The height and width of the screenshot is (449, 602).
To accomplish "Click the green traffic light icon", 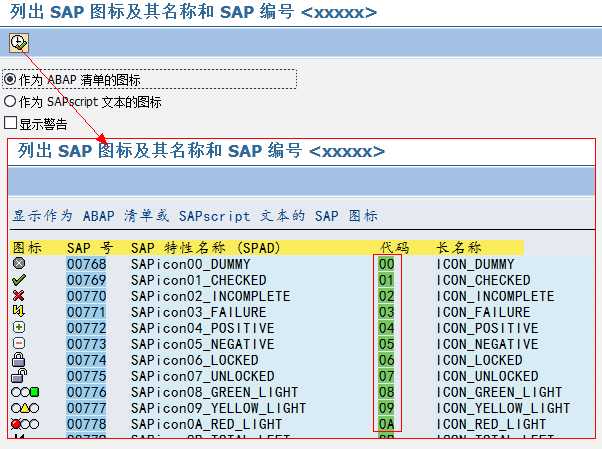I will [x=25, y=392].
